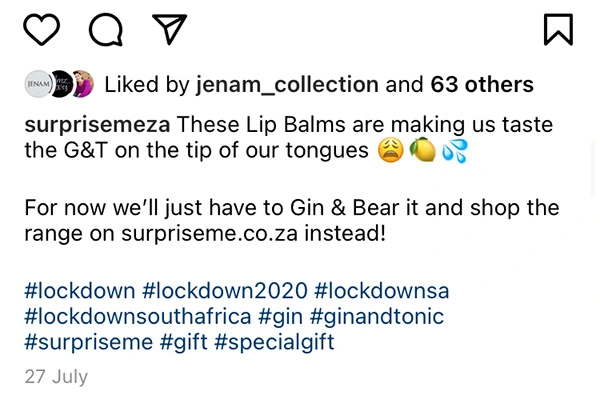The image size is (600, 403).
Task: Click the 27 July post date
Action: click(x=55, y=377)
